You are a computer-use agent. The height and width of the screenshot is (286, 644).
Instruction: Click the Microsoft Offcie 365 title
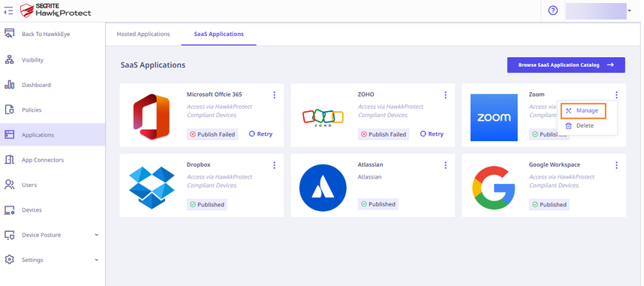coord(215,95)
